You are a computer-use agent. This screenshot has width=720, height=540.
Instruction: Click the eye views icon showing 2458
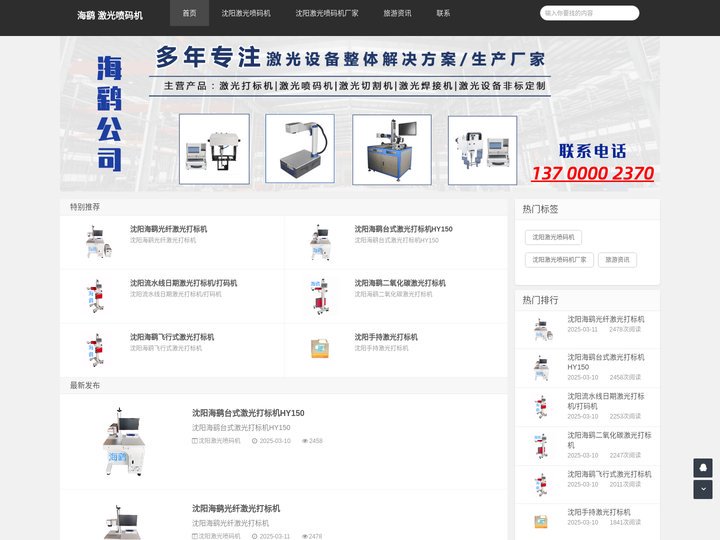pyautogui.click(x=304, y=441)
